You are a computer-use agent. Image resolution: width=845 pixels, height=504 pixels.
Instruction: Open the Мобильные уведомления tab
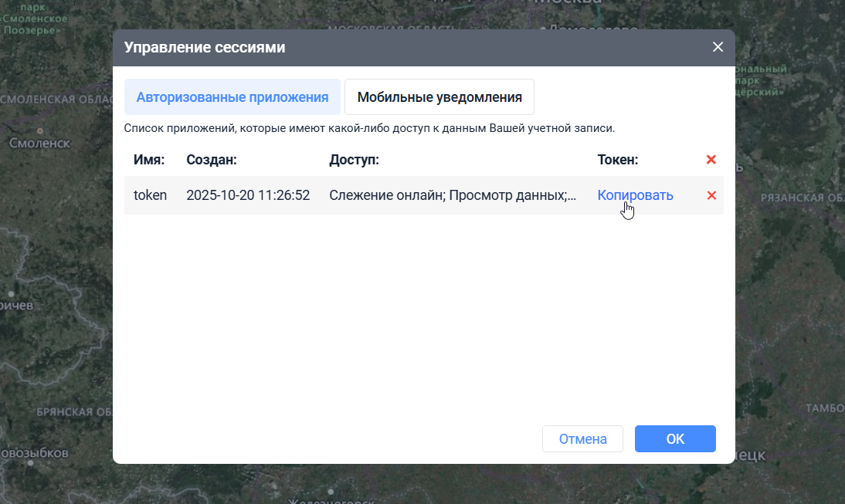click(x=439, y=97)
